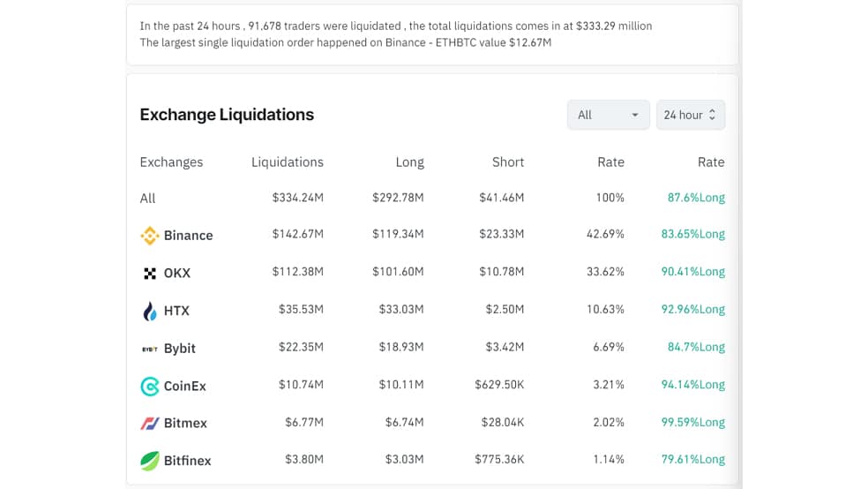Click the 94.14%Long rate value
The image size is (868, 489).
[693, 385]
